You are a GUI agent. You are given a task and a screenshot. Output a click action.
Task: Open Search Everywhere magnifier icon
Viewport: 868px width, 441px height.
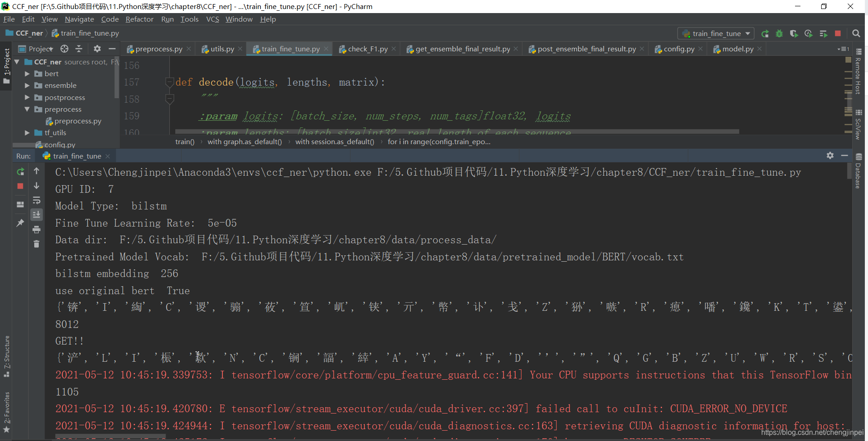[856, 33]
